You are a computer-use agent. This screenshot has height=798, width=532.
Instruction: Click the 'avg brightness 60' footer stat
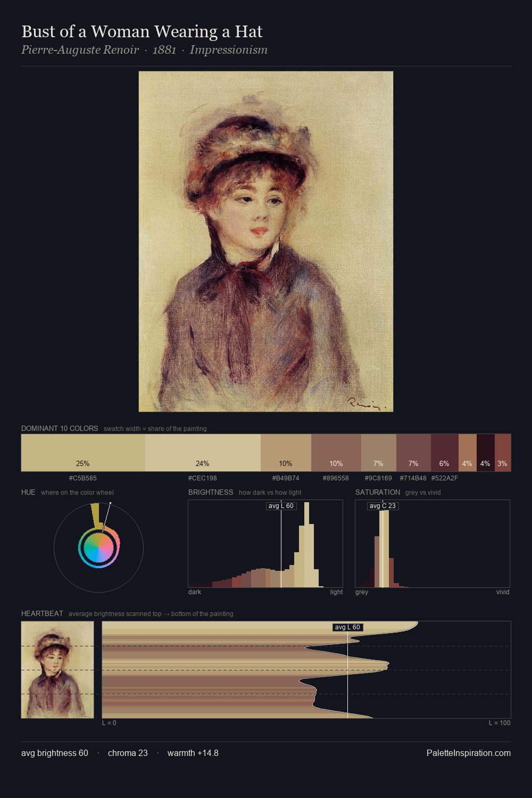[55, 753]
